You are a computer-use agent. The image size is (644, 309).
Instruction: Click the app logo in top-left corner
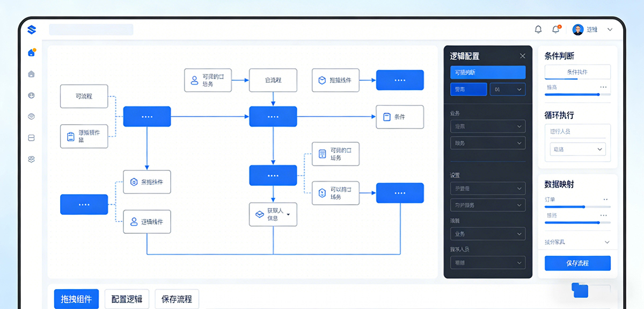[x=31, y=30]
